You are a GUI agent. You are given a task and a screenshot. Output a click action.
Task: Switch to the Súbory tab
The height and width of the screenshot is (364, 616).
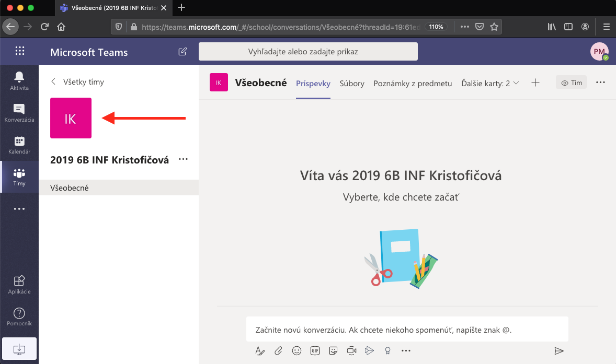click(352, 83)
